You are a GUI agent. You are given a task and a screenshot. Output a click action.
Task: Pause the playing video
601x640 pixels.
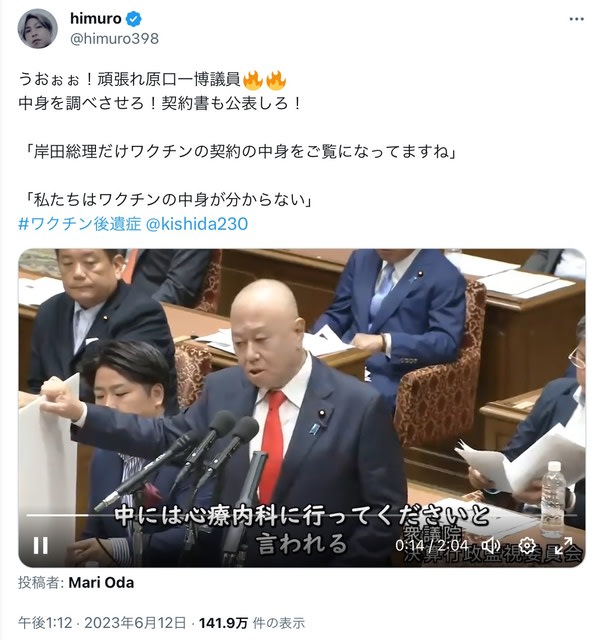click(x=40, y=545)
